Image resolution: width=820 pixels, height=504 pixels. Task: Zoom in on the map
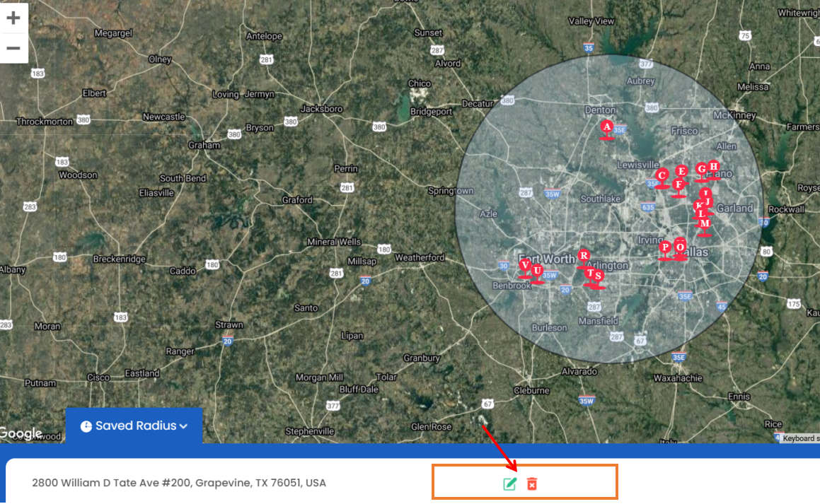pos(13,18)
